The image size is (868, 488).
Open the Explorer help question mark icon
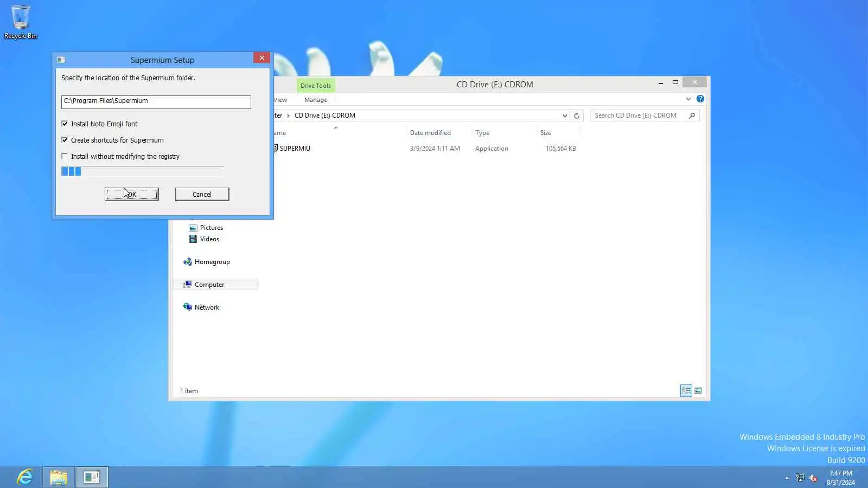click(700, 99)
